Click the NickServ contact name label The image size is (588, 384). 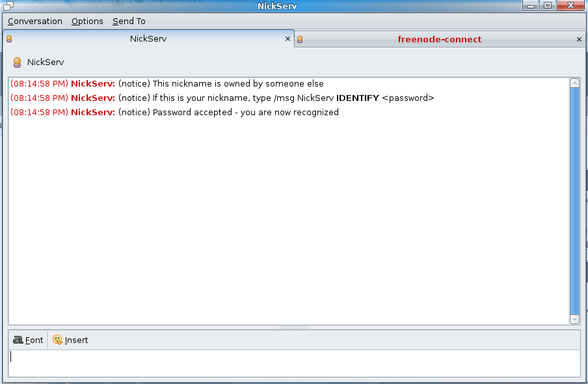(46, 62)
